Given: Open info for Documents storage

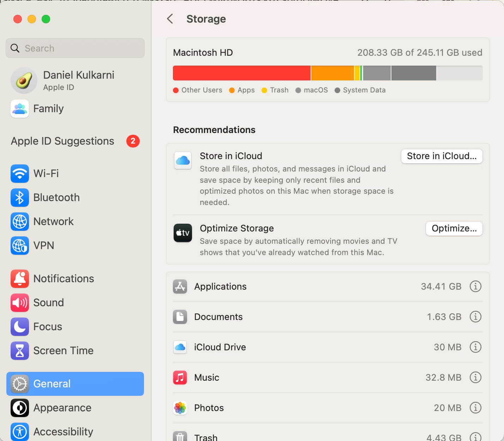Looking at the screenshot, I should pyautogui.click(x=475, y=317).
